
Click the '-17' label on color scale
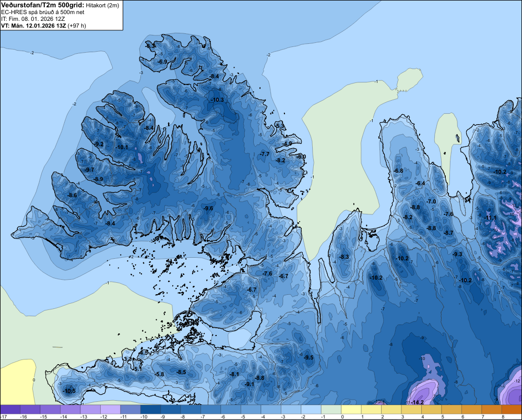tap(4, 417)
